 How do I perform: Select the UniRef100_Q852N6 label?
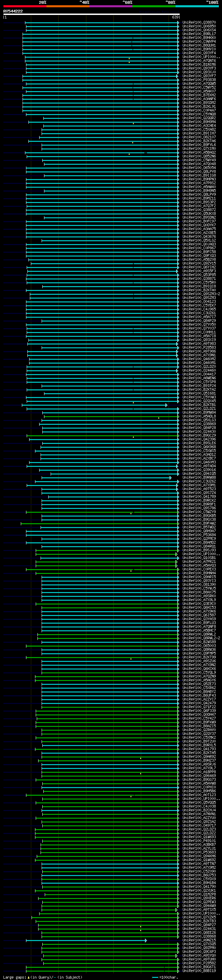click(199, 156)
